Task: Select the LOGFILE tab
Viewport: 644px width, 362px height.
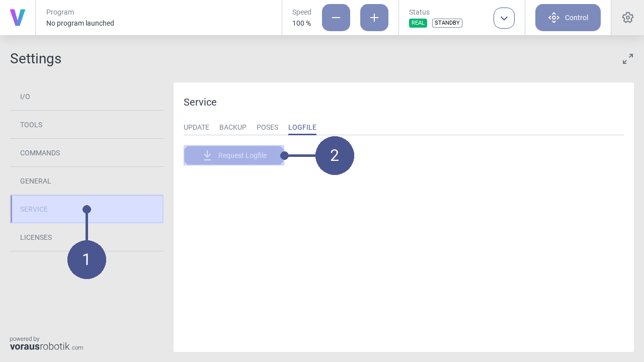Action: (x=302, y=127)
